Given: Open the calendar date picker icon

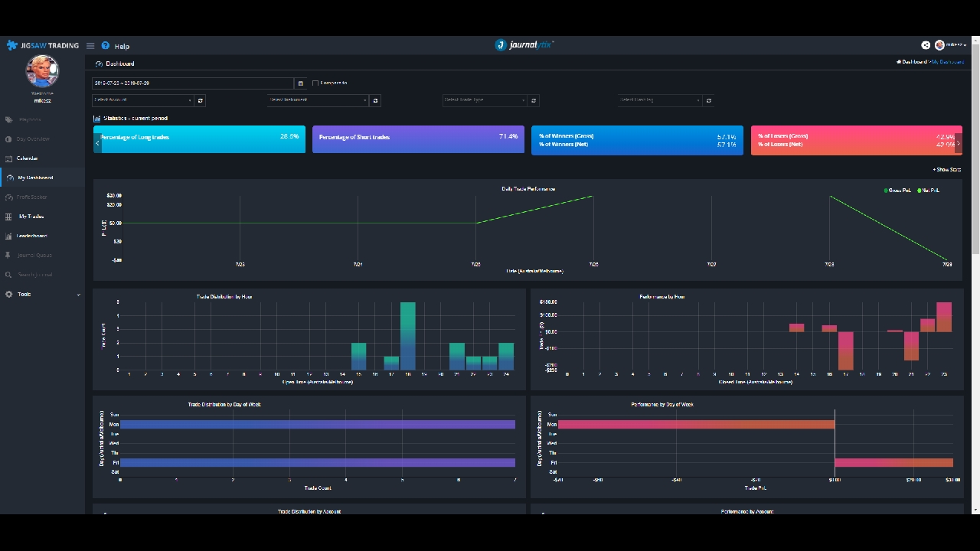Looking at the screenshot, I should coord(301,83).
